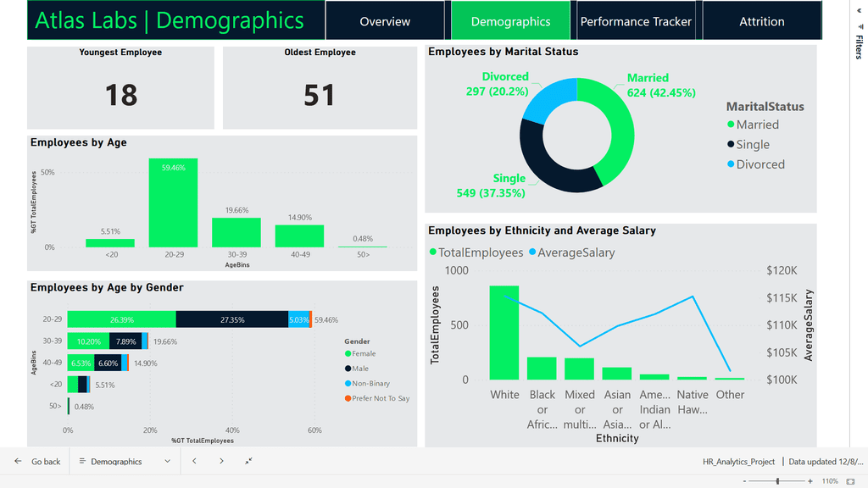The height and width of the screenshot is (488, 868).
Task: Click the Go back arrow icon
Action: click(19, 461)
